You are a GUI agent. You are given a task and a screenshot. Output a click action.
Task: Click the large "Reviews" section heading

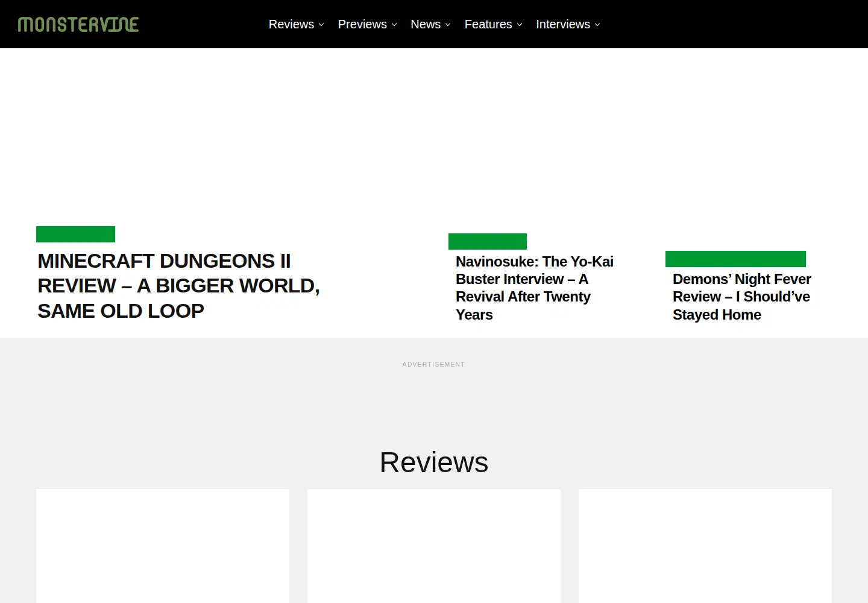[434, 463]
